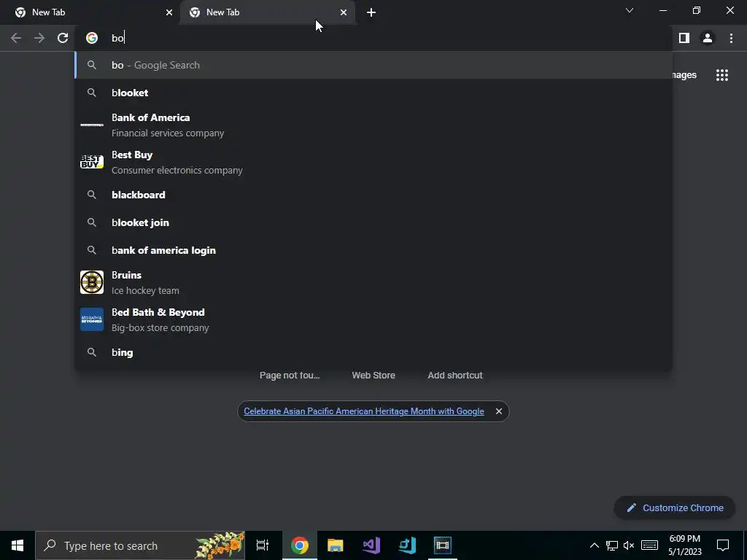Open Chrome's three-dot menu

point(731,38)
